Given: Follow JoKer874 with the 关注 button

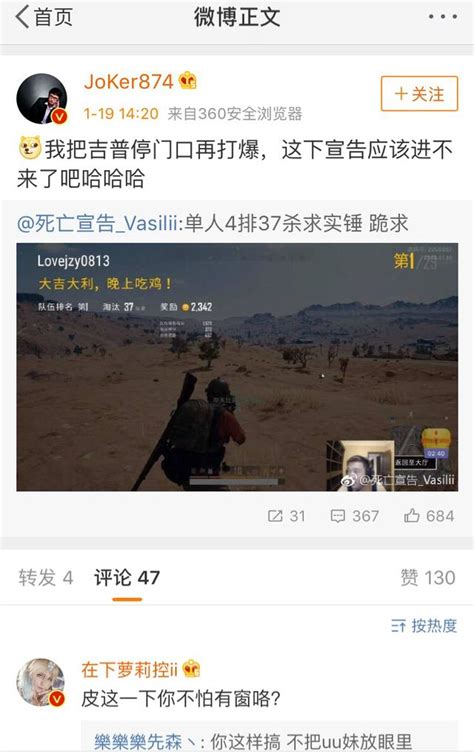Looking at the screenshot, I should [419, 93].
